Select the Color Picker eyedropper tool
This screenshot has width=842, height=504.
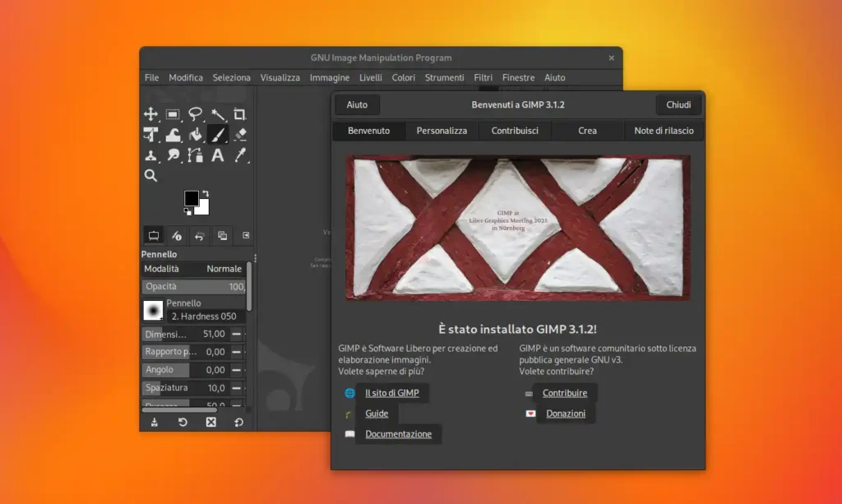point(240,155)
